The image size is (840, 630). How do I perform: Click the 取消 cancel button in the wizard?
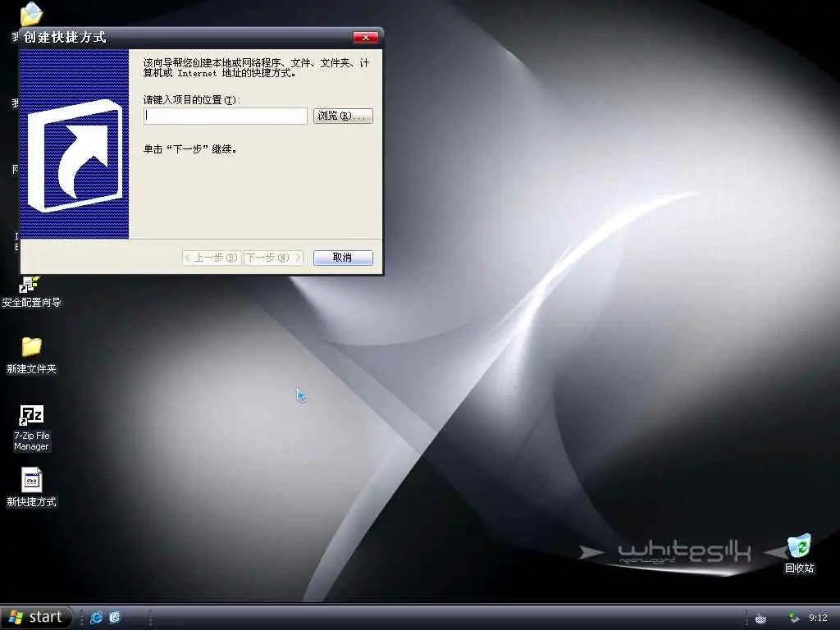pos(343,258)
